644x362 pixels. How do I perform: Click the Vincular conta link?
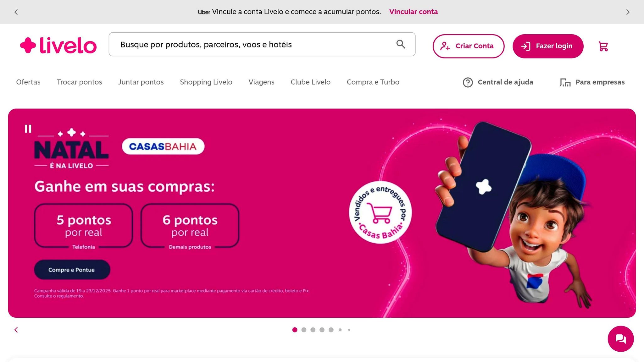pyautogui.click(x=413, y=12)
